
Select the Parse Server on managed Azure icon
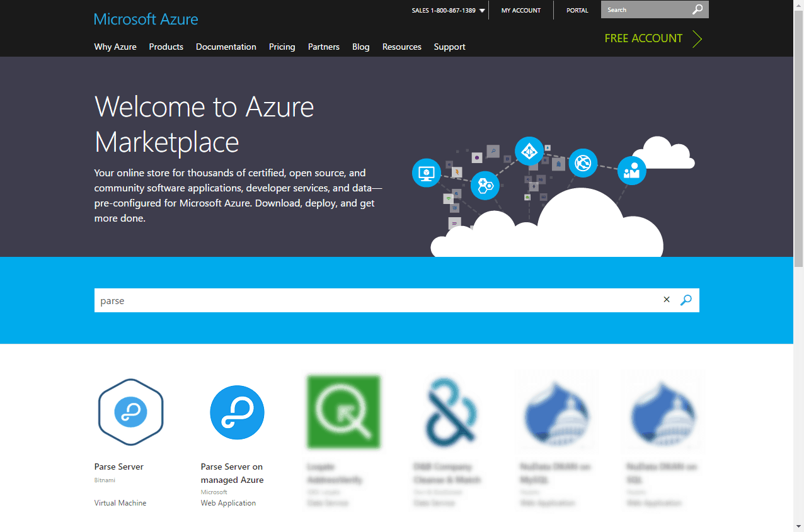tap(237, 412)
